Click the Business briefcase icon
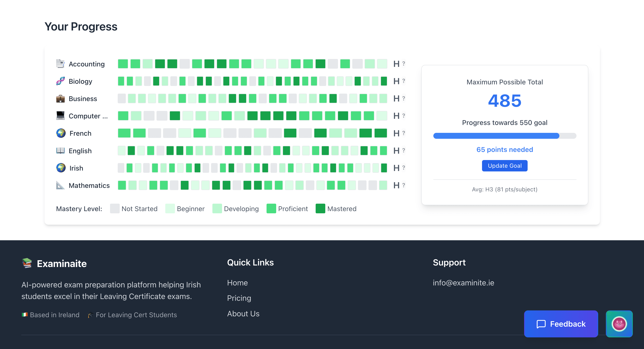Viewport: 644px width, 349px height. 60,98
